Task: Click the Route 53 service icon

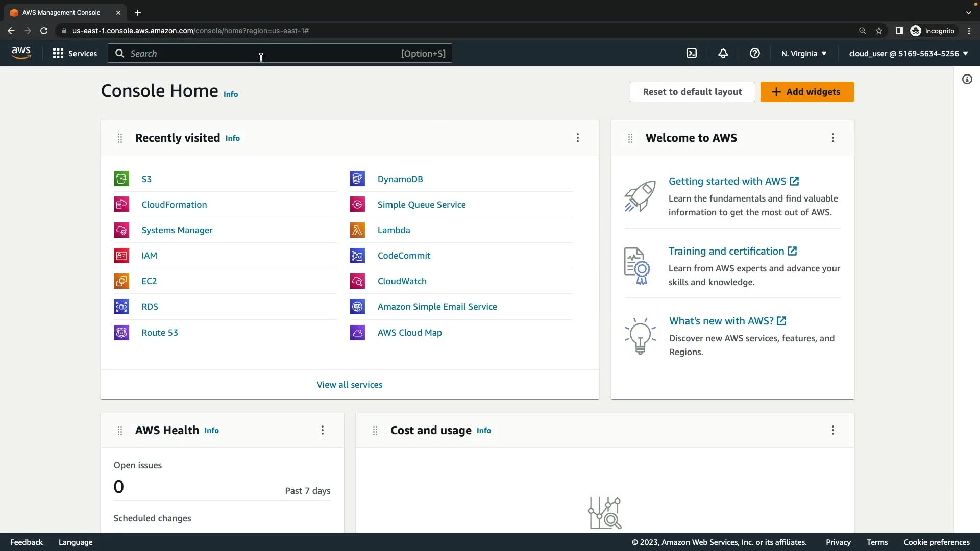Action: click(x=121, y=333)
